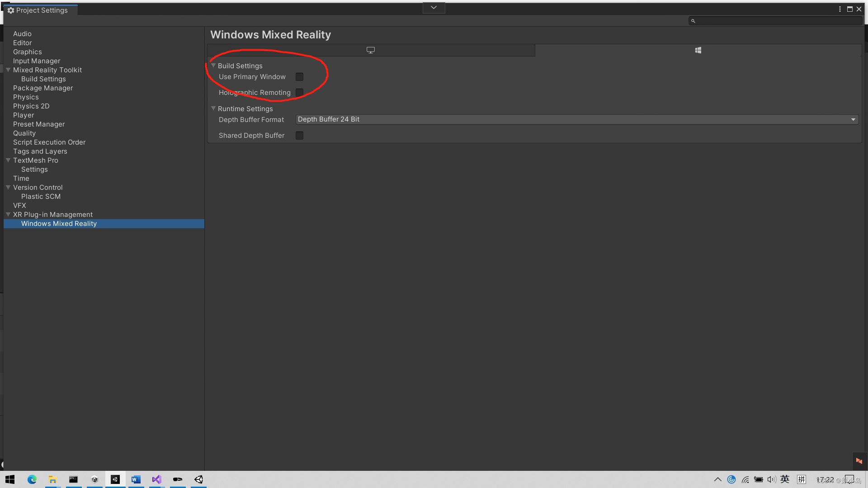
Task: Select the Standalone desktop platform tab
Action: coord(371,50)
